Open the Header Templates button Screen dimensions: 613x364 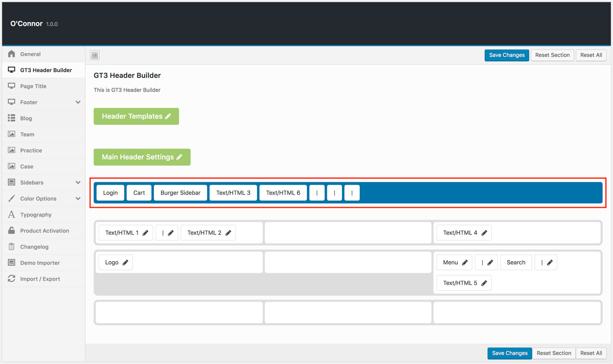(136, 117)
